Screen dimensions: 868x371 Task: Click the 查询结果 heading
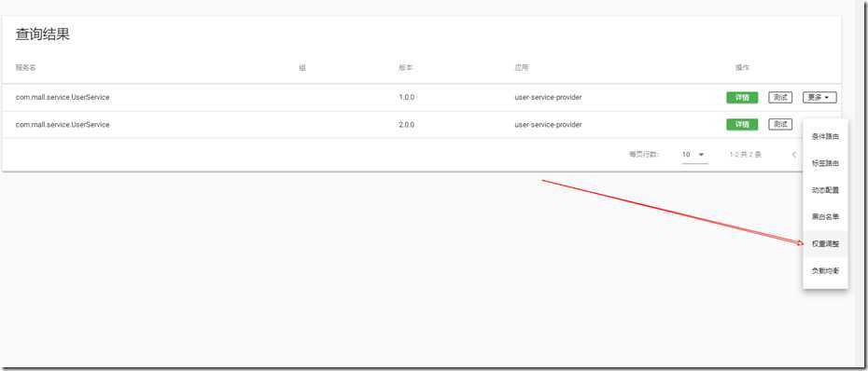click(42, 34)
